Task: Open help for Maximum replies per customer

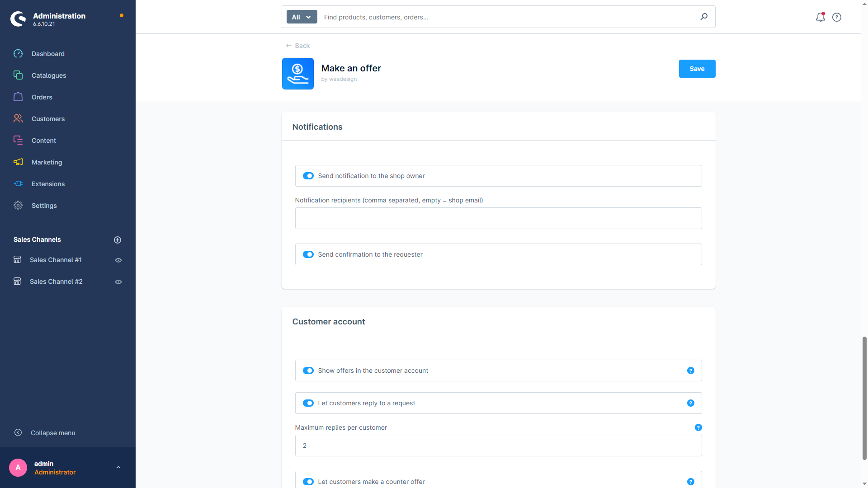Action: tap(698, 427)
